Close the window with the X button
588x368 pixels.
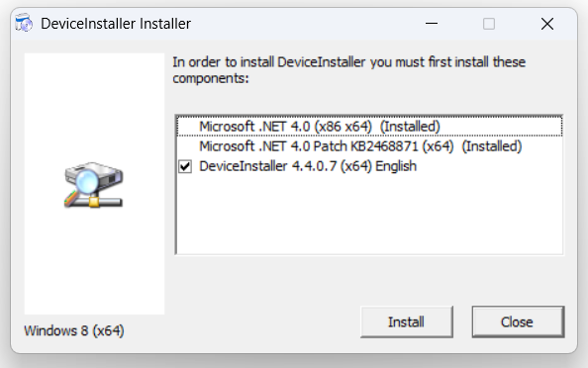click(x=547, y=24)
